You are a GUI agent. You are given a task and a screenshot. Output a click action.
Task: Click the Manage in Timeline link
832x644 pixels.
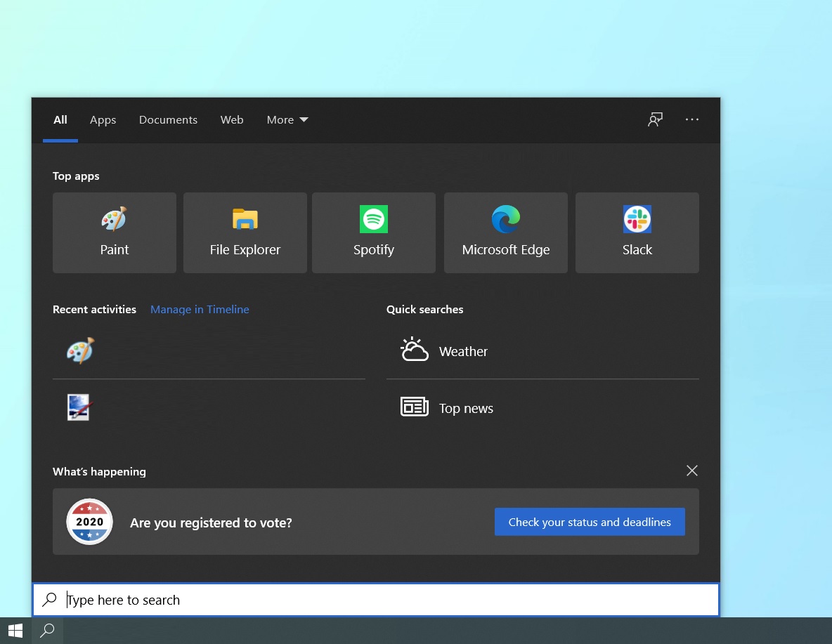[x=200, y=309]
